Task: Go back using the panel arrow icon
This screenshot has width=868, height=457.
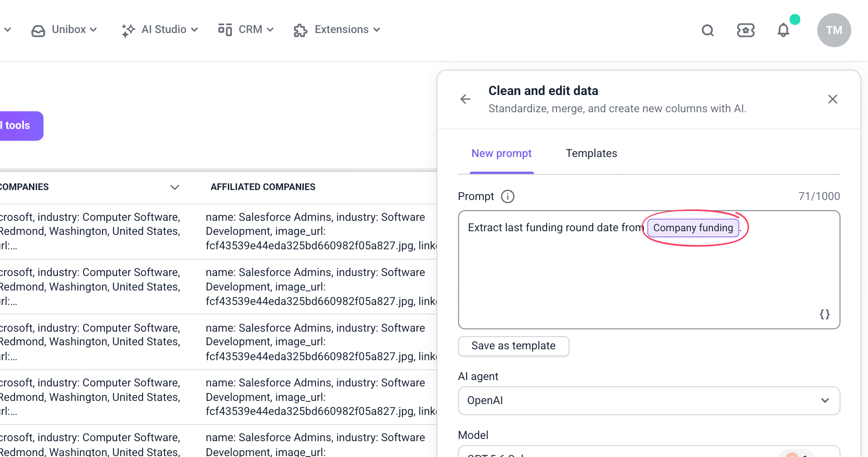Action: (x=465, y=99)
